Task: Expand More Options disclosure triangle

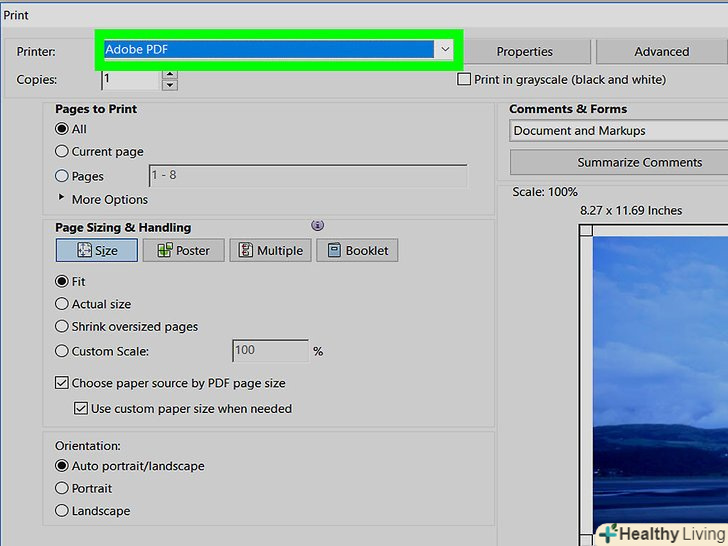Action: [x=61, y=197]
